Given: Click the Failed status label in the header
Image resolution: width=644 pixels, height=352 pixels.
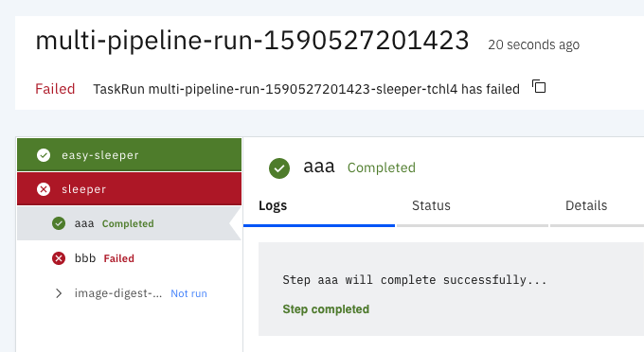Looking at the screenshot, I should click(x=55, y=89).
